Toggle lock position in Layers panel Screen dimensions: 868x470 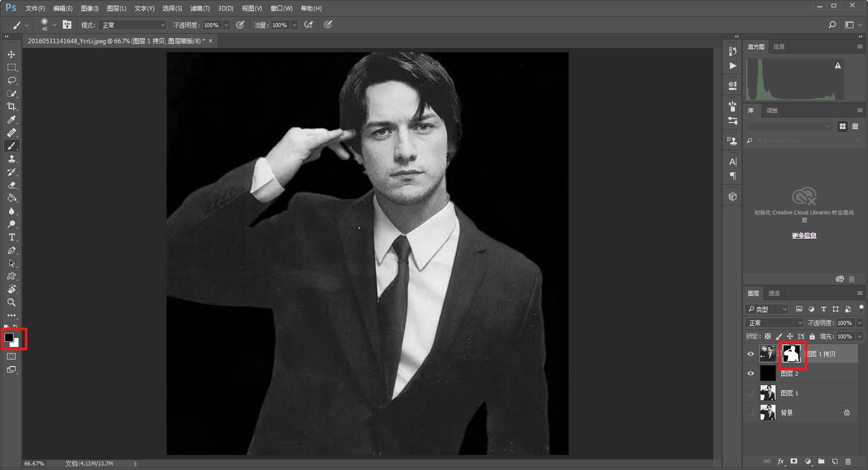coord(790,336)
